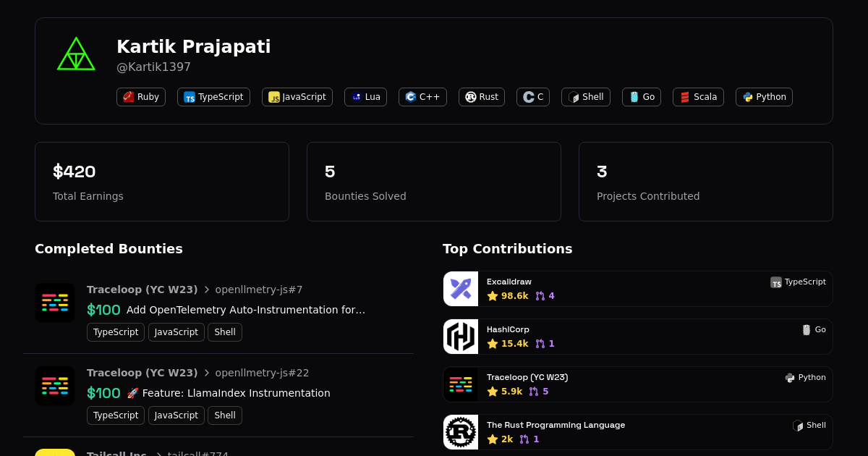
Task: Open the openllmetry-js#22 issue link
Action: 262,373
